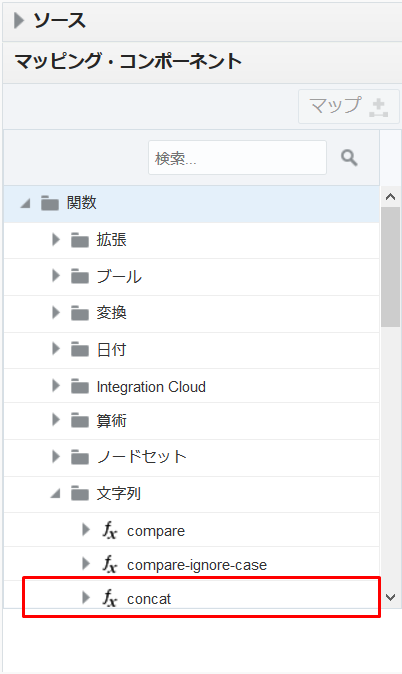Click the fx icon beside concat
Image resolution: width=402 pixels, height=674 pixels.
coord(110,598)
